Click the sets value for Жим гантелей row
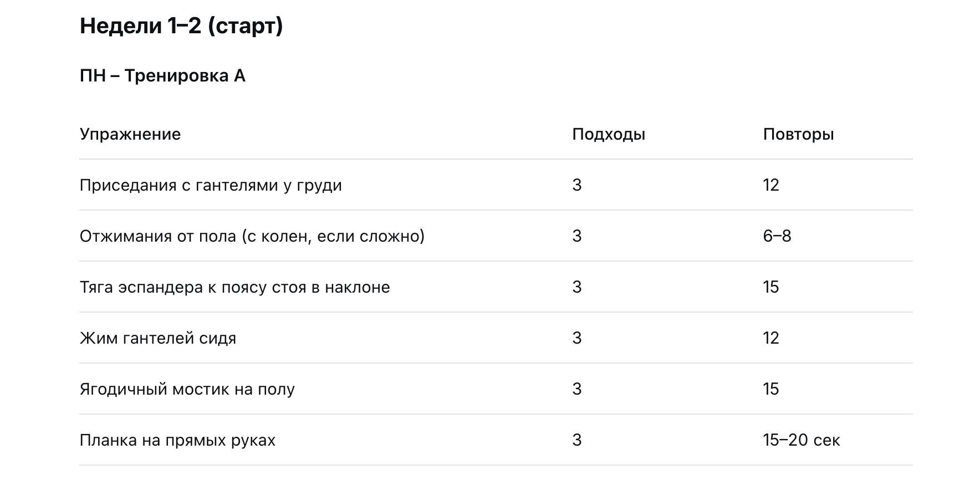The width and height of the screenshot is (980, 490). pos(577,338)
